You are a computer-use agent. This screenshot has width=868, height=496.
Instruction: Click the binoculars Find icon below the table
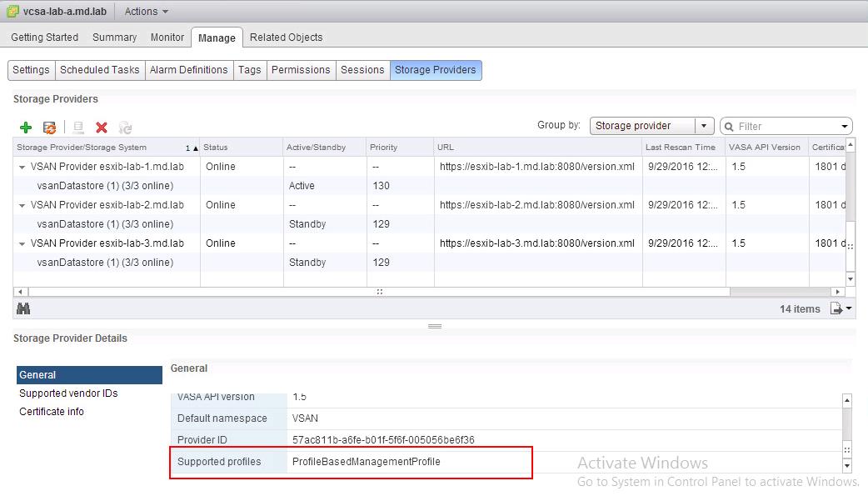(23, 308)
